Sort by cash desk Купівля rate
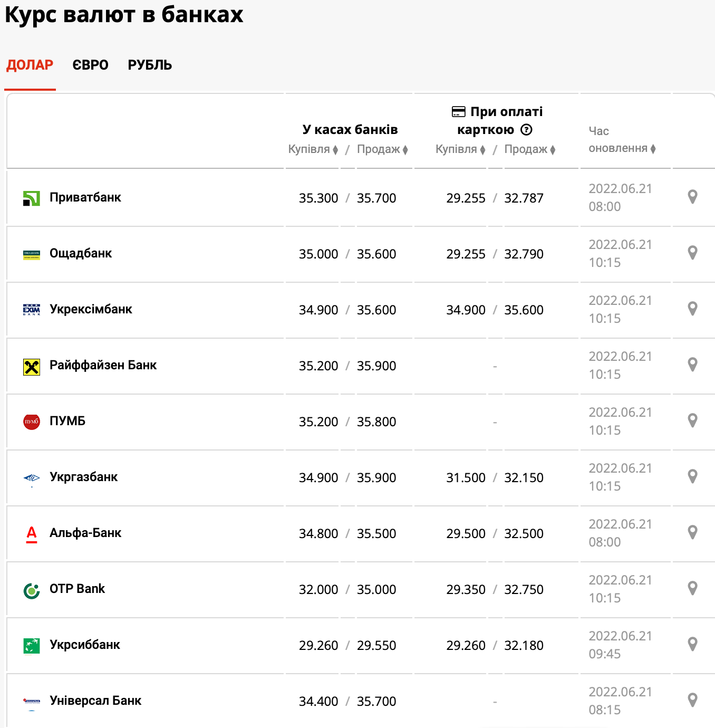715x728 pixels. (313, 149)
